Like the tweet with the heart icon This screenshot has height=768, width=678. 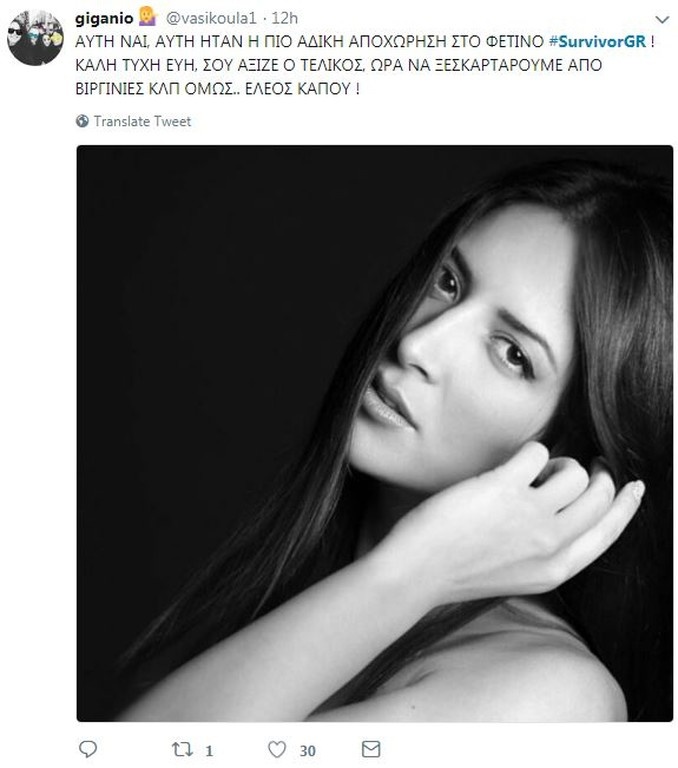tap(277, 749)
